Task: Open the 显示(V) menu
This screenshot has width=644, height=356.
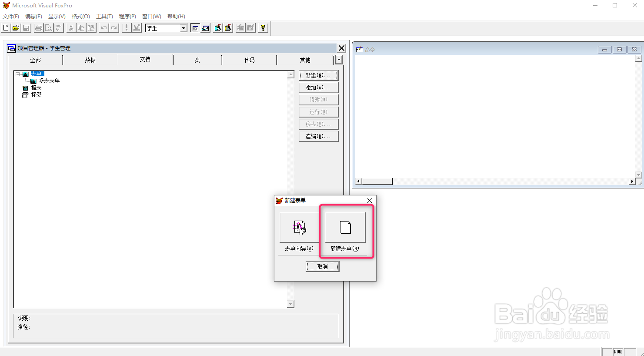Action: [57, 17]
